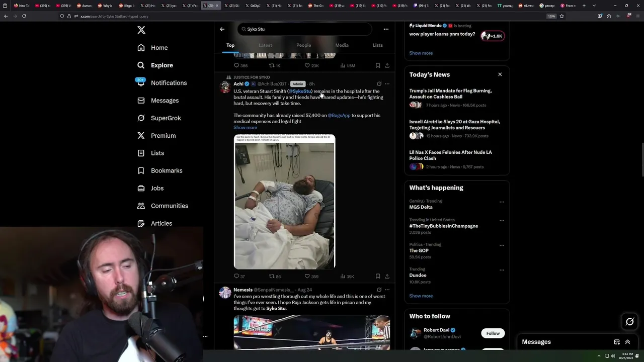Click the back arrow beside search box
Screen dimensions: 644x362
click(222, 29)
